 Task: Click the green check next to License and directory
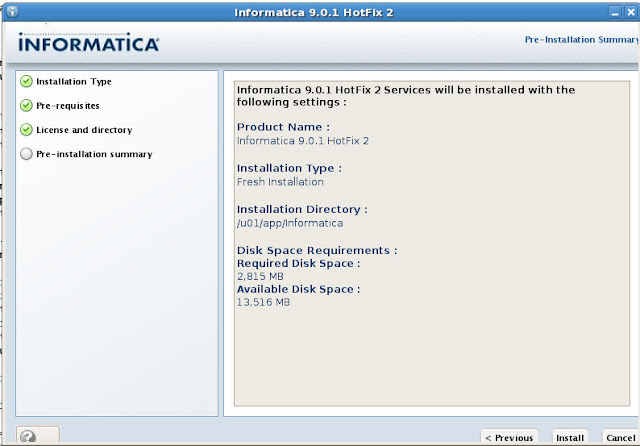[26, 130]
